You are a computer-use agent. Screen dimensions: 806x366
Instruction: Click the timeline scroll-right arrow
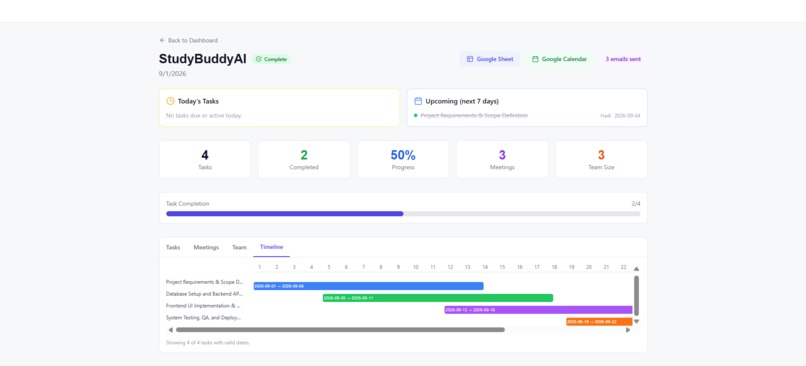coord(628,330)
